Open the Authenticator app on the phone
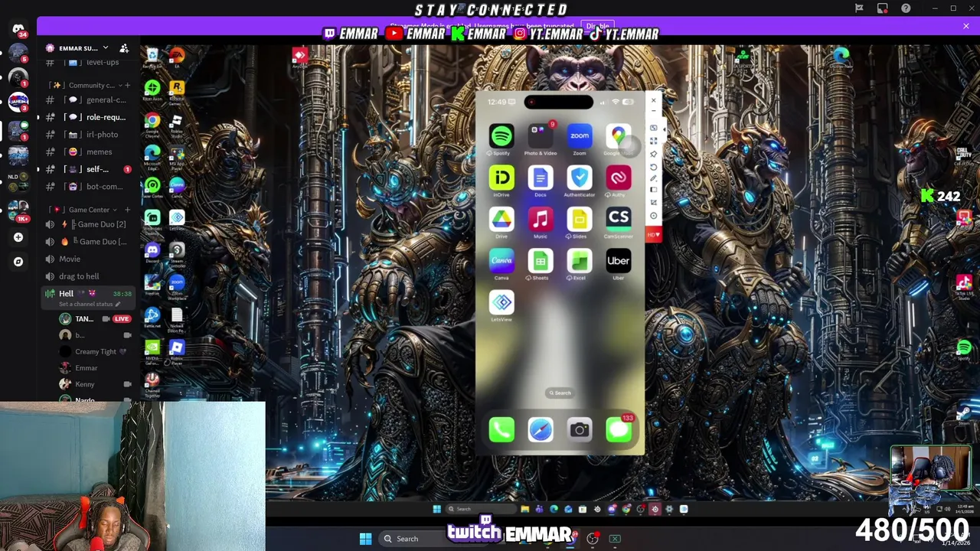Screen dimensions: 980x551 (580, 178)
